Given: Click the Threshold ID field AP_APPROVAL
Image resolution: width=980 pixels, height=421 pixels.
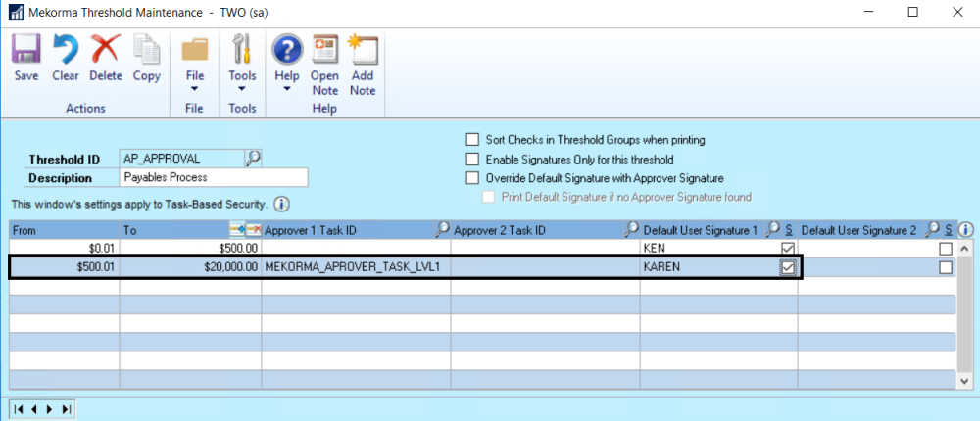Looking at the screenshot, I should 181,159.
